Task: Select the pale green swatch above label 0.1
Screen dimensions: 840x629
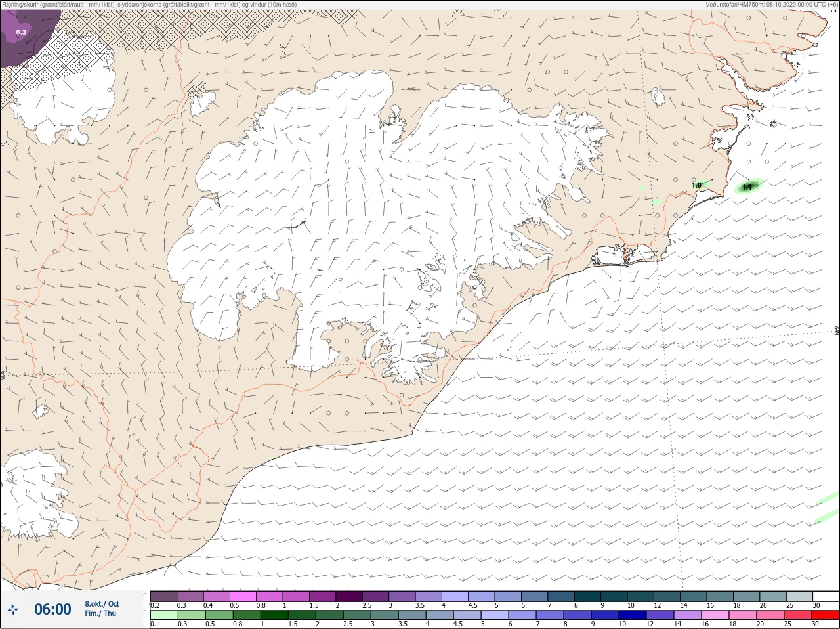Action: click(x=163, y=615)
